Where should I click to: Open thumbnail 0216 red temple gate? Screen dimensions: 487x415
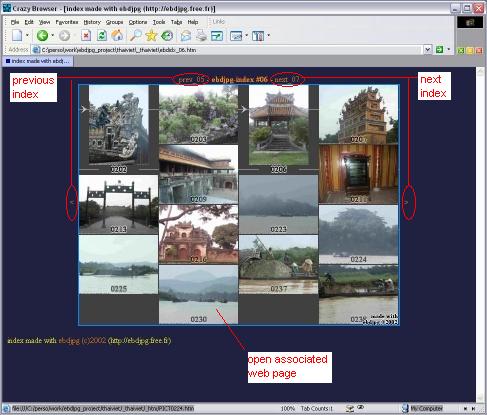coord(198,234)
